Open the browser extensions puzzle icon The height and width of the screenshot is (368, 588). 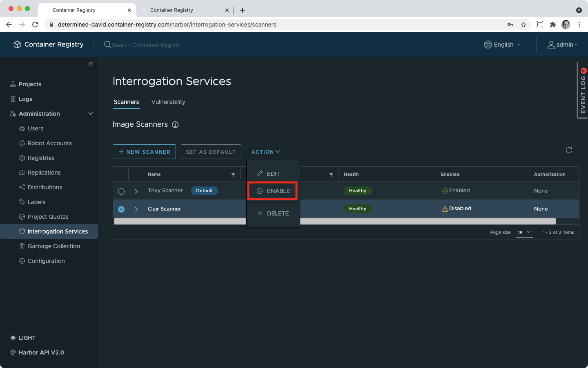click(553, 25)
